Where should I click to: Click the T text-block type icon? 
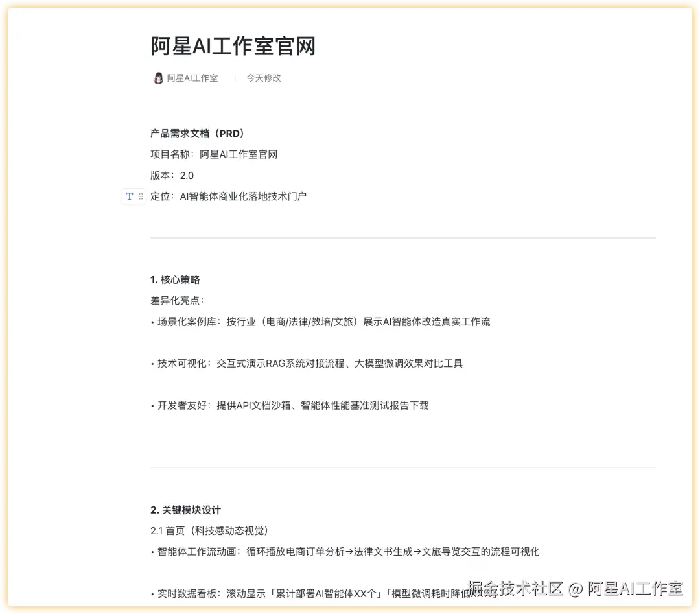tap(129, 196)
